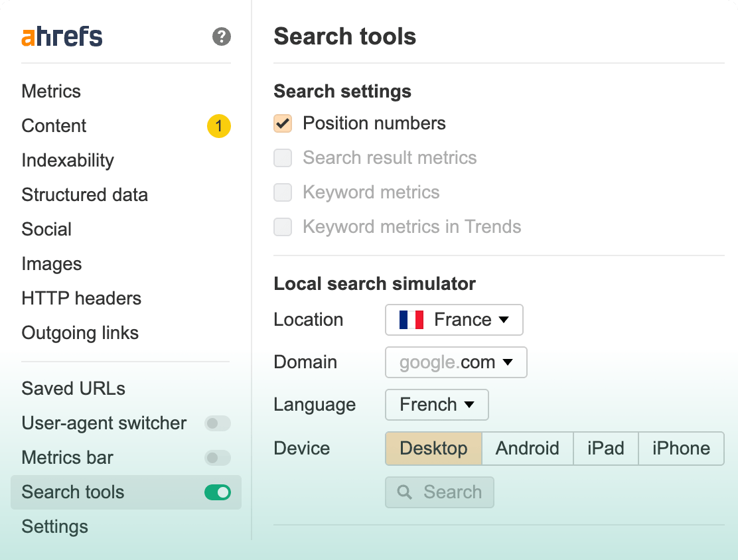Click the France flag icon
The height and width of the screenshot is (560, 738).
point(411,320)
